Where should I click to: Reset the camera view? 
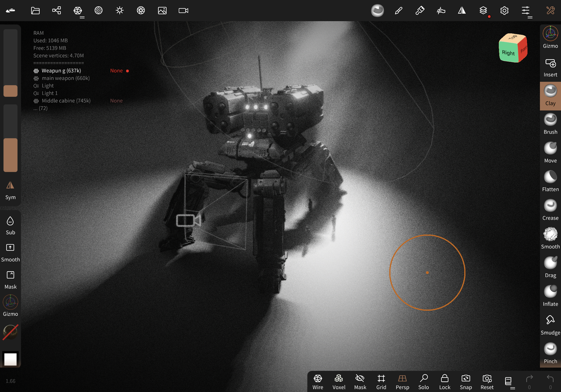[x=487, y=382]
